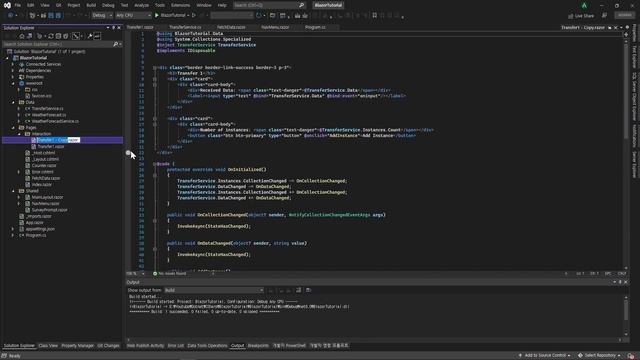
Task: Expand the Connected Services node
Action: (13, 64)
